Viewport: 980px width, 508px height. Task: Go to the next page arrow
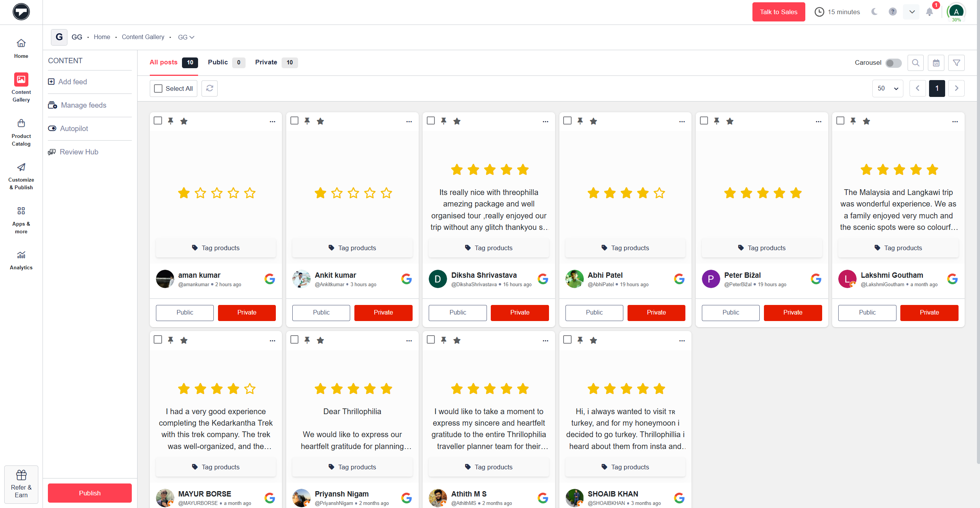pos(956,88)
